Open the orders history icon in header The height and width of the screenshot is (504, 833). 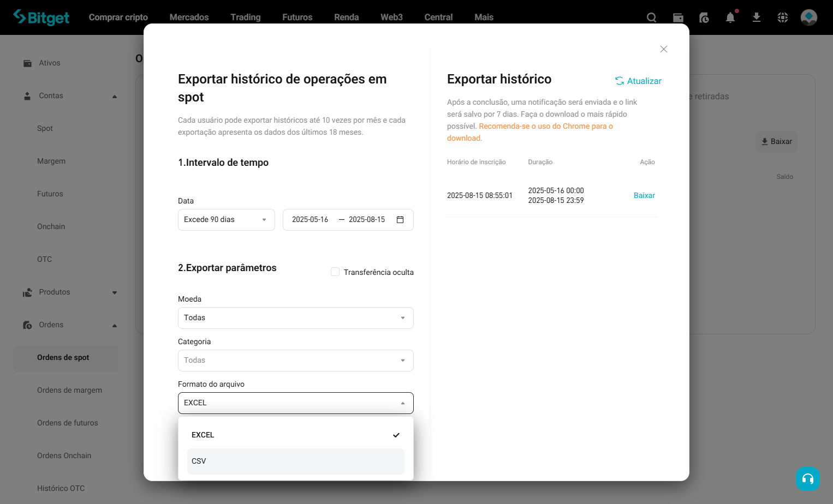[704, 17]
